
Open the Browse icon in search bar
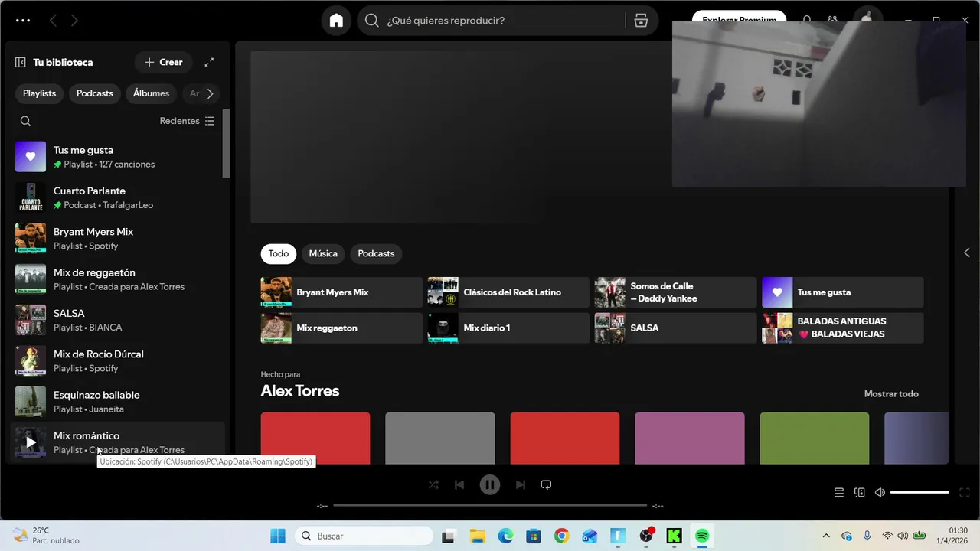pyautogui.click(x=641, y=21)
